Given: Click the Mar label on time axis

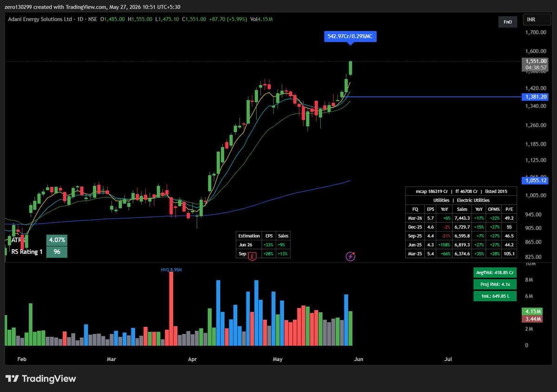Looking at the screenshot, I should [x=111, y=359].
